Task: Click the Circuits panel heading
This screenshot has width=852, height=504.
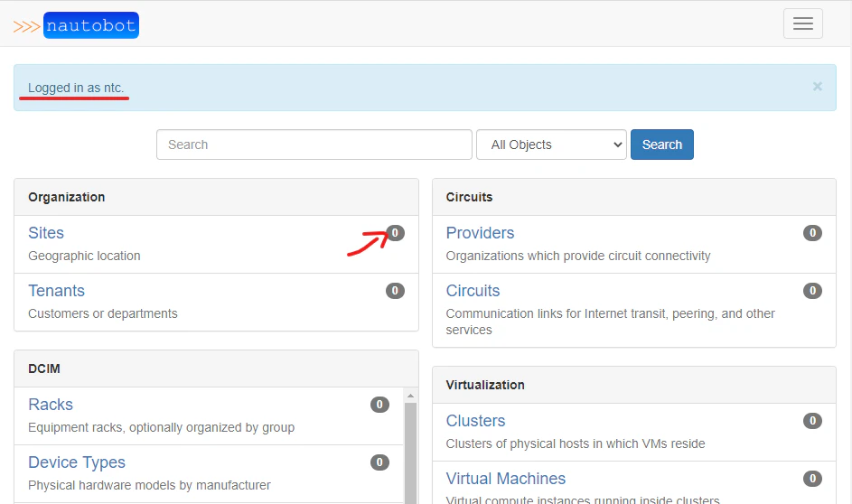Action: (x=634, y=197)
